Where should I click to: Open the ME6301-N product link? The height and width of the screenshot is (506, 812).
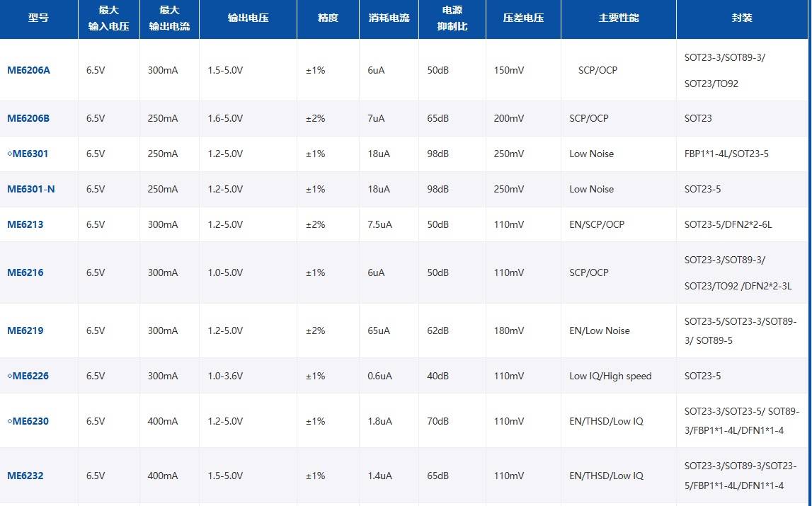point(31,189)
